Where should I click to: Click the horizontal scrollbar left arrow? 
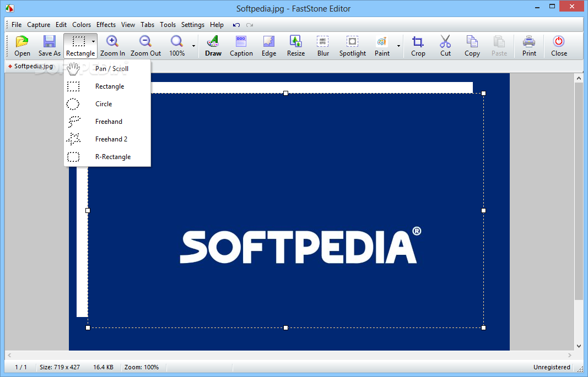point(10,355)
